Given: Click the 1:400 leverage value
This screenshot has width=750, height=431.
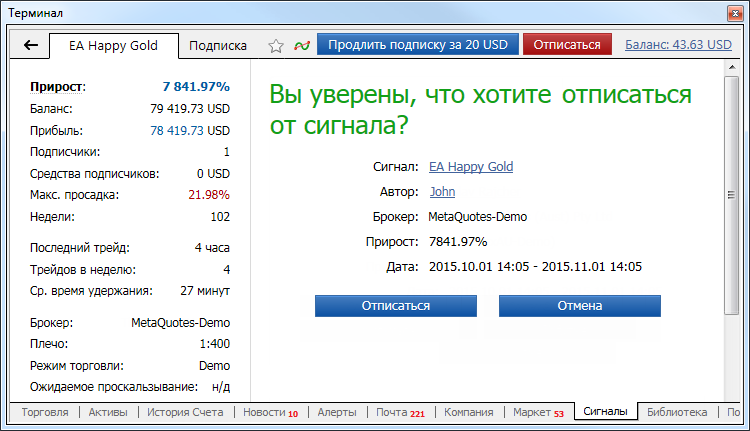Looking at the screenshot, I should pos(215,344).
